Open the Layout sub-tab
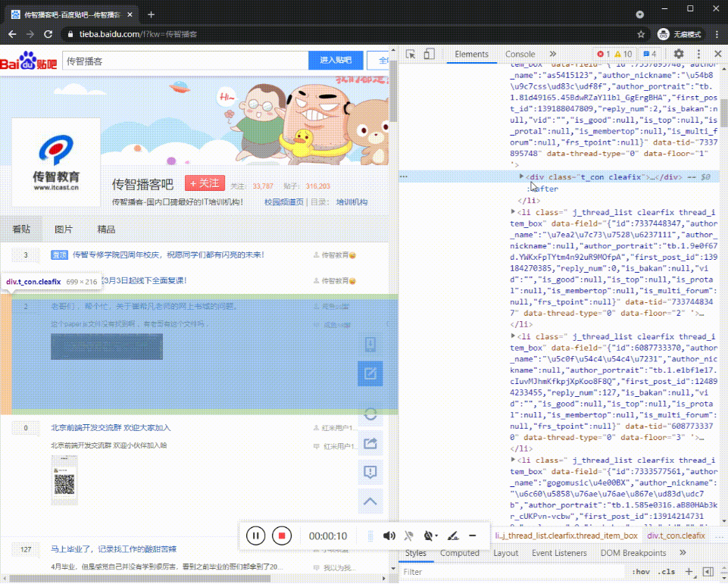728x584 pixels. [x=505, y=553]
